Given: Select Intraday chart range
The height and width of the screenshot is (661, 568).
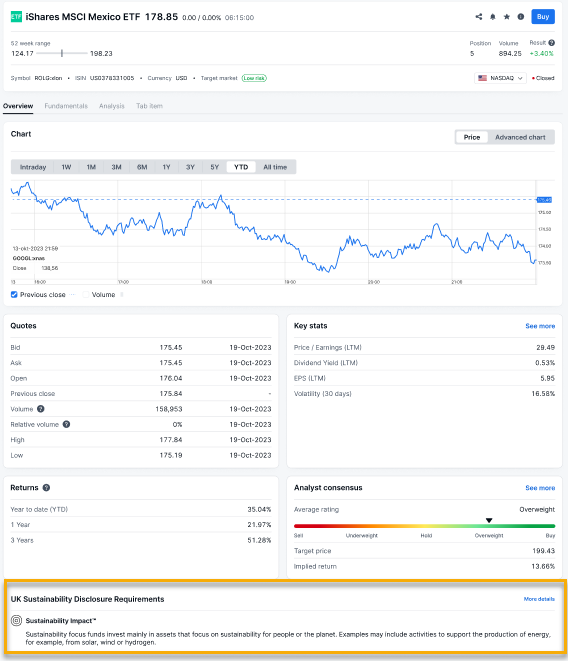Looking at the screenshot, I should (32, 167).
